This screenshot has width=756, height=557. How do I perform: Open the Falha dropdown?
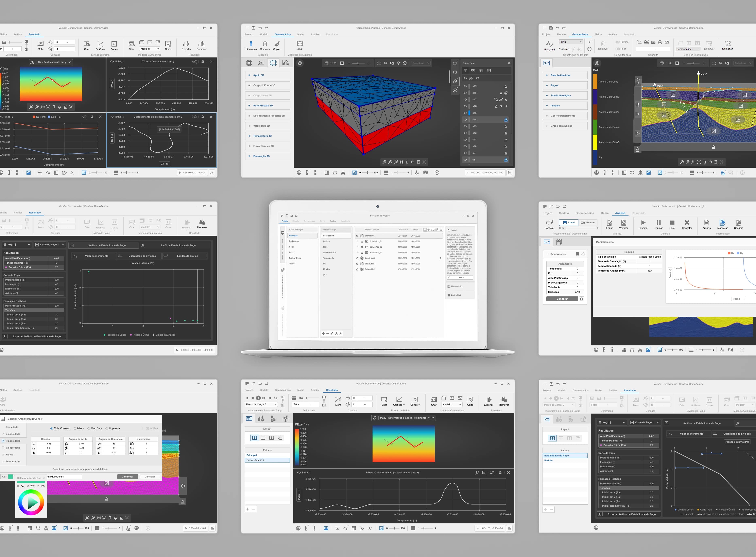[x=570, y=42]
